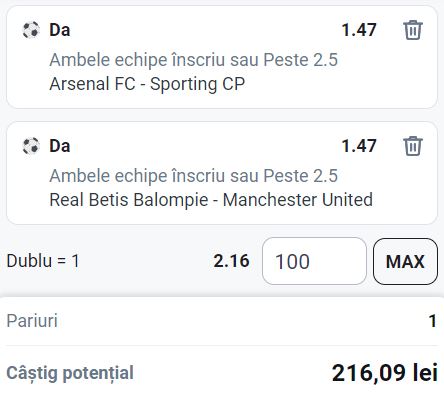444x395 pixels.
Task: Delete the Arsenal FC - Sporting CP bet
Action: (413, 30)
